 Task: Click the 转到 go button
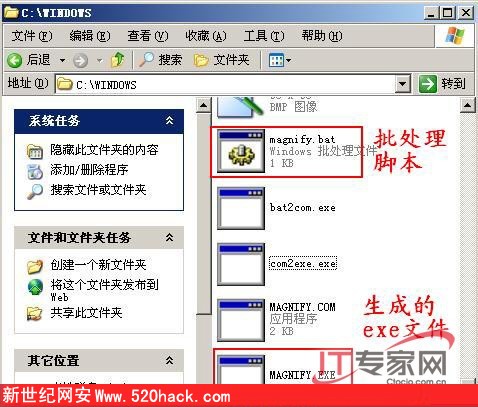(442, 84)
